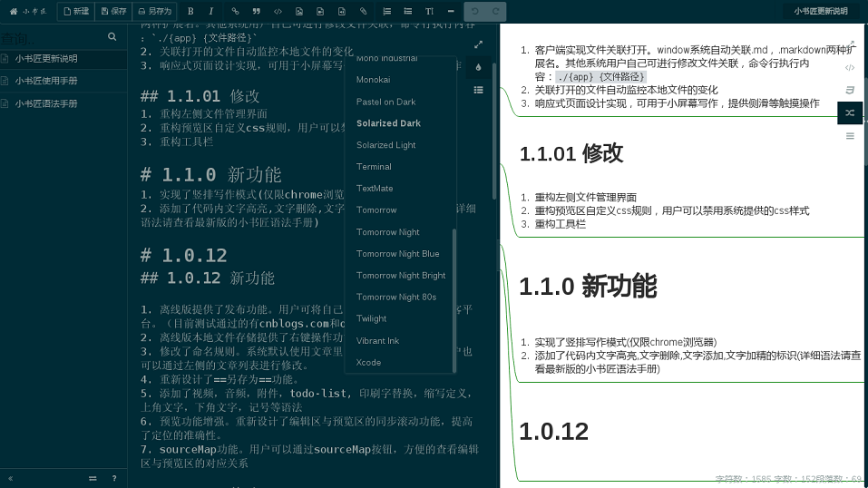Click the home icon beside 小书匠 logo
868x488 pixels.
coord(14,11)
